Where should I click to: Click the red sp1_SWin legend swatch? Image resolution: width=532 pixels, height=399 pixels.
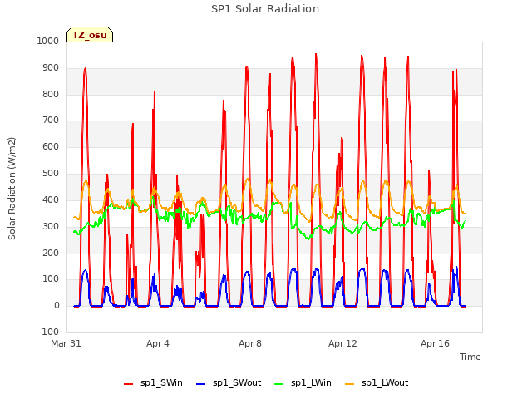click(x=129, y=384)
